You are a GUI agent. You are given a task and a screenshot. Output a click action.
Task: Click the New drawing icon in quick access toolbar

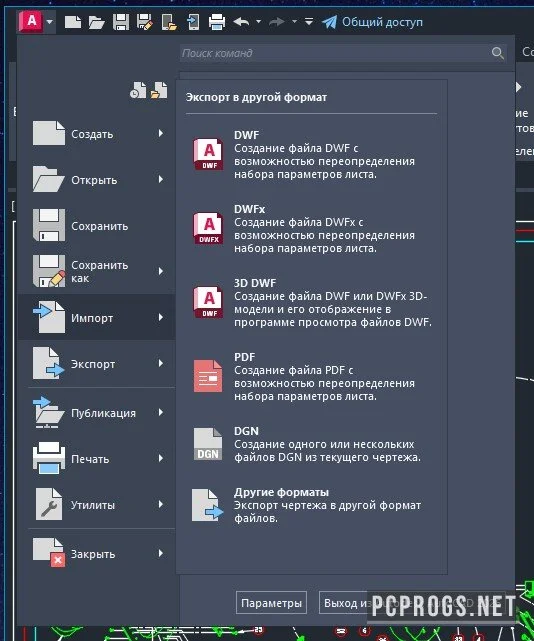[73, 22]
